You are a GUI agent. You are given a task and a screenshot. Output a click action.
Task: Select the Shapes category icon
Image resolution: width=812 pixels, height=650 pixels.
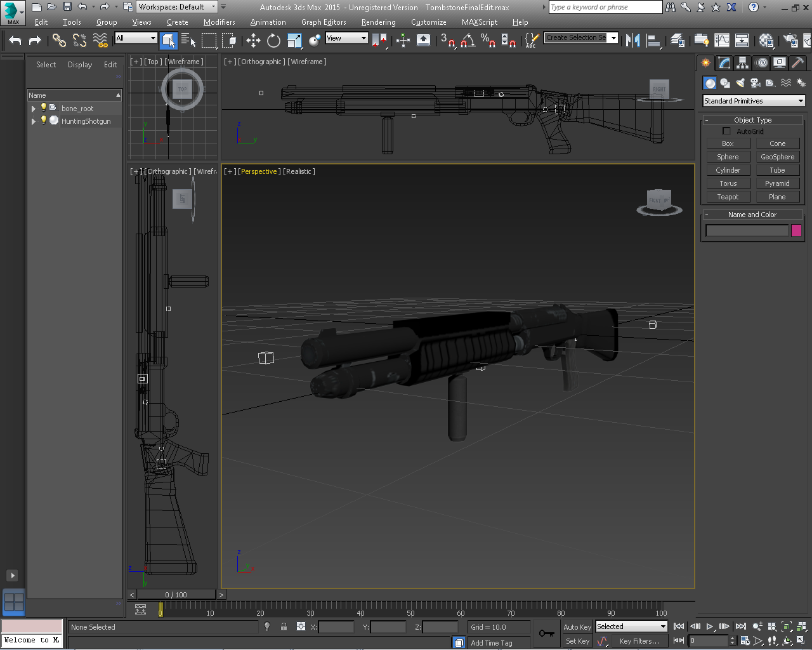point(725,83)
